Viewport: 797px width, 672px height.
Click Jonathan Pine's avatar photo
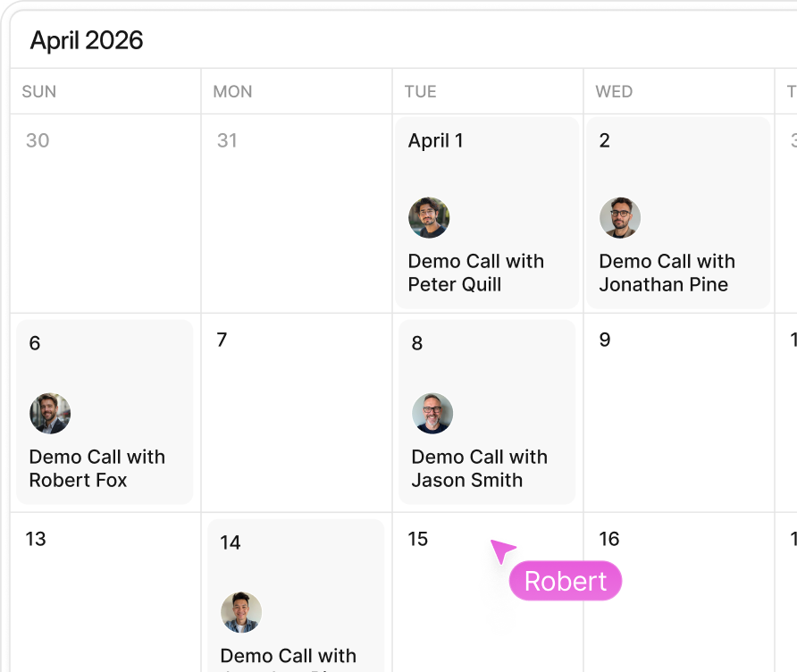pyautogui.click(x=619, y=217)
